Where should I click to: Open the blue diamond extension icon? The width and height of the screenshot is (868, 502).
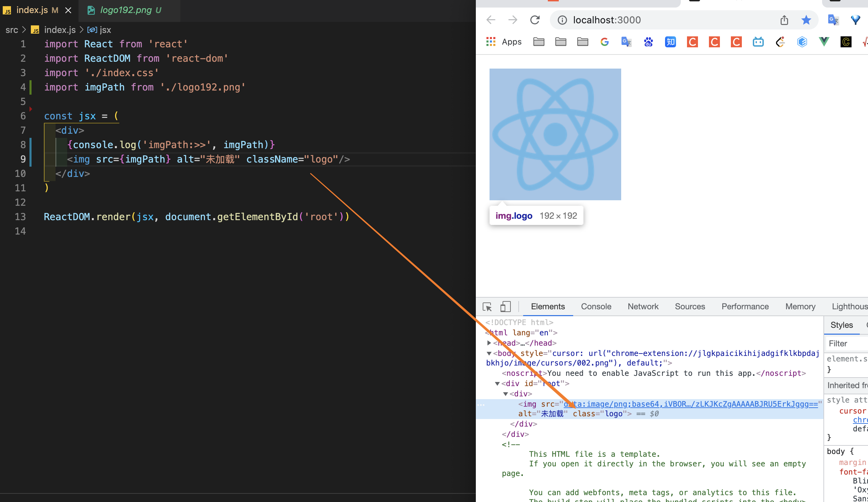tap(855, 20)
